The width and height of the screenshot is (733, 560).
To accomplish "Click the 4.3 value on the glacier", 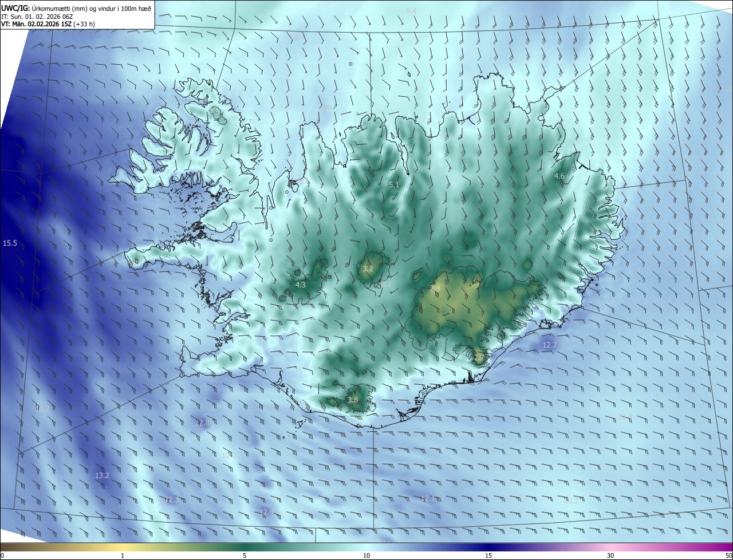I will point(301,285).
